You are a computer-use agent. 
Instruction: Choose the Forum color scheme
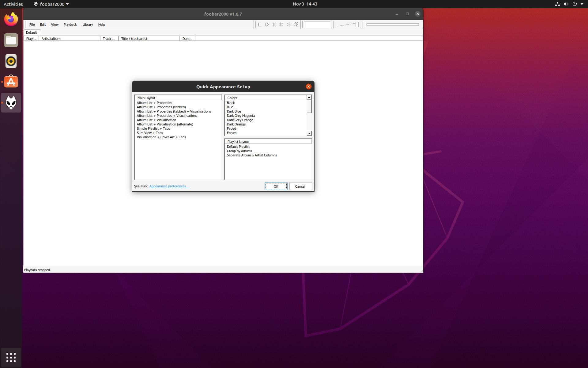232,133
